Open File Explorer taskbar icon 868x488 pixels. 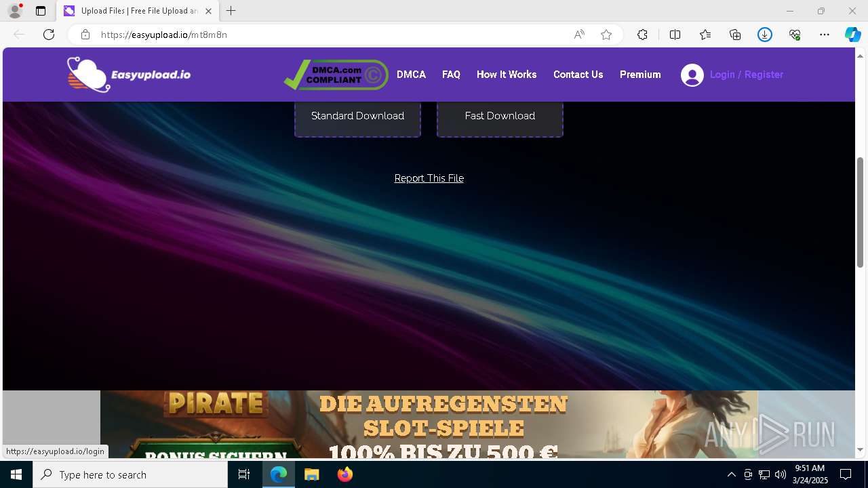[311, 474]
